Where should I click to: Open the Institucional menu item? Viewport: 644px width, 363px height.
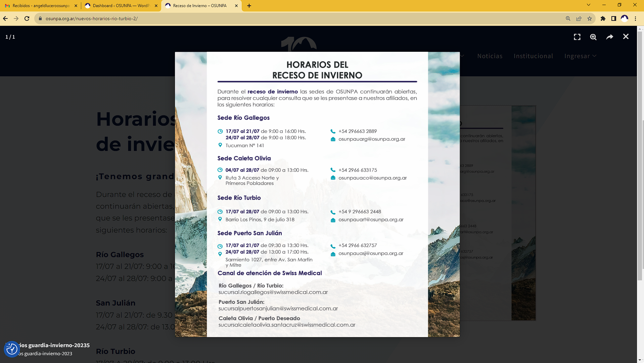(534, 56)
